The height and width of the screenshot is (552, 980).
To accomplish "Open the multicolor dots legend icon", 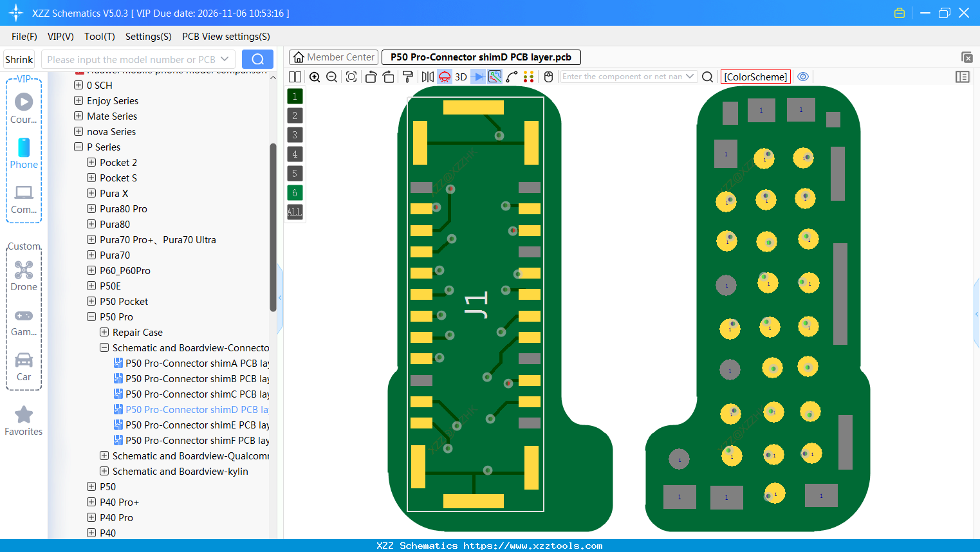I will click(528, 77).
